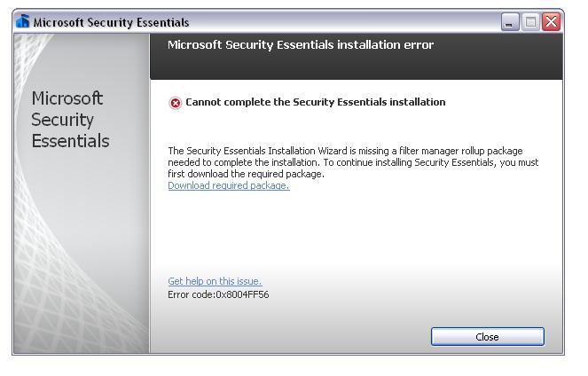Minimize the Security Essentials window
The image size is (588, 376).
coord(511,21)
